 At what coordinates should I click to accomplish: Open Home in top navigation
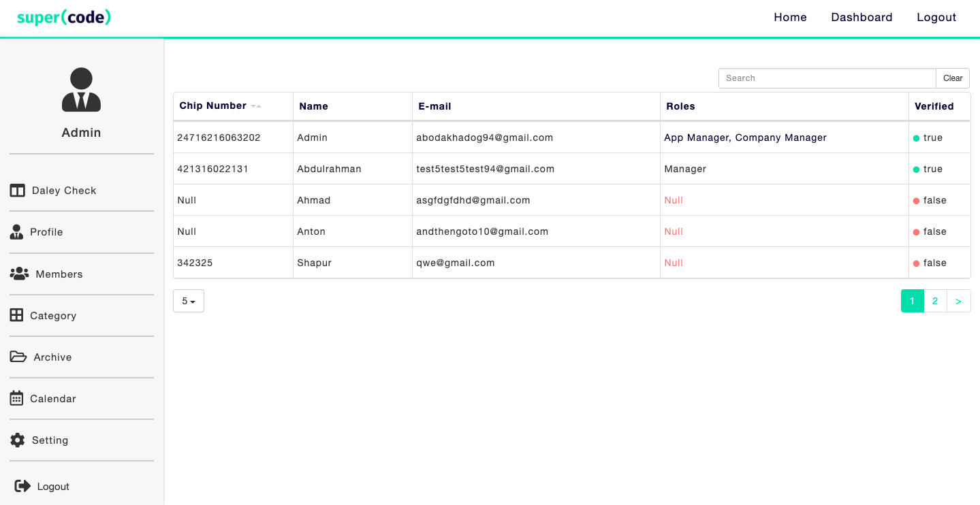790,18
